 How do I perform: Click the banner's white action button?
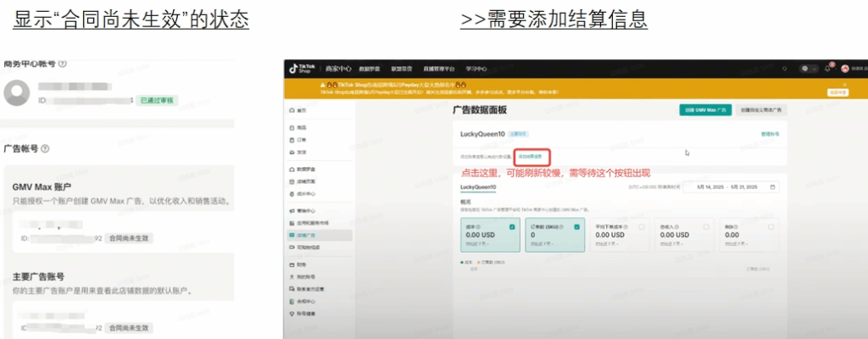[x=837, y=92]
